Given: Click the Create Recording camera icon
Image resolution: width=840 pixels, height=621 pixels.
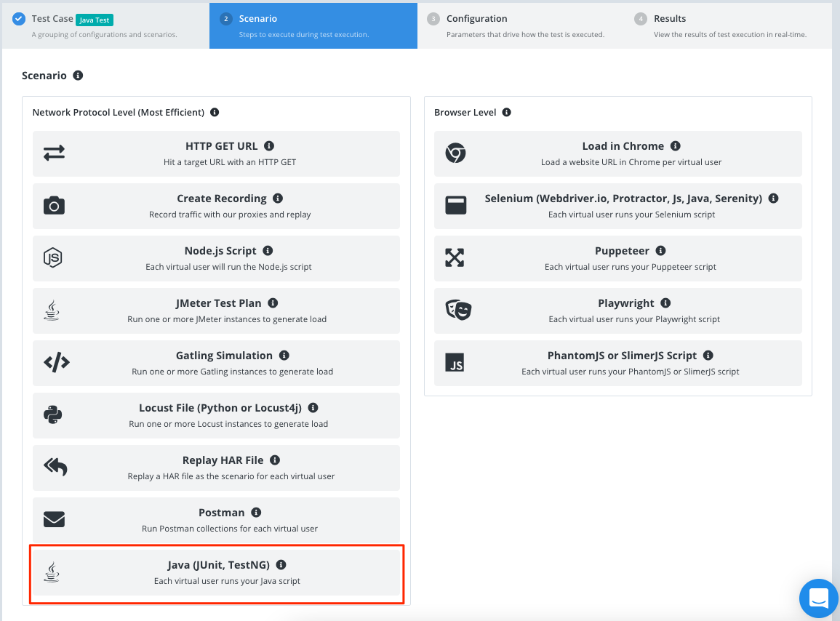Looking at the screenshot, I should click(x=54, y=206).
